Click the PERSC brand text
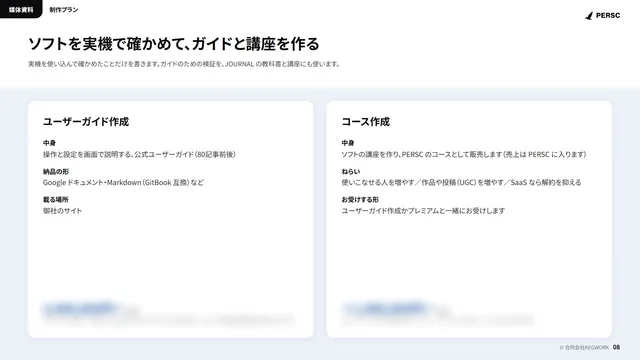The width and height of the screenshot is (640, 360). coord(608,16)
